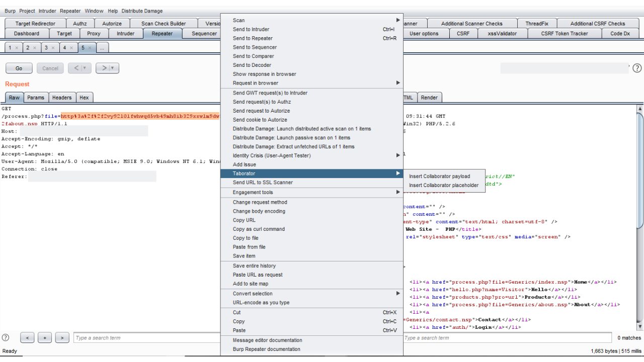Viewport: 644px width, 362px height.
Task: Switch to the CSRF Token Tracker tab
Action: tap(565, 34)
